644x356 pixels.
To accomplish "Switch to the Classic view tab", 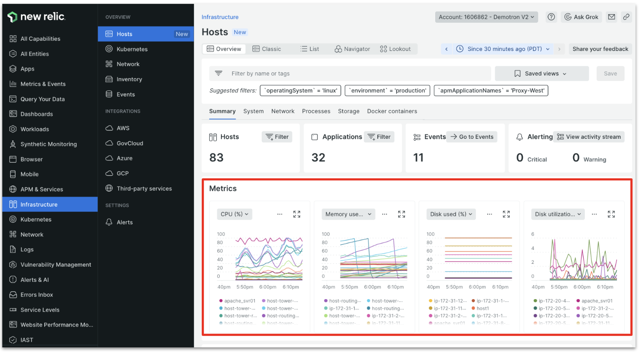I will [x=267, y=49].
